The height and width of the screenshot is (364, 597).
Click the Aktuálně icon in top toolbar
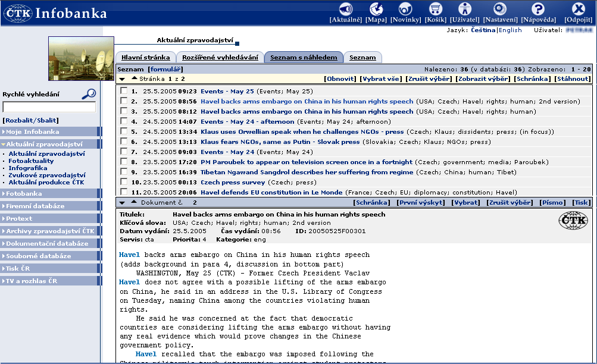(x=346, y=10)
